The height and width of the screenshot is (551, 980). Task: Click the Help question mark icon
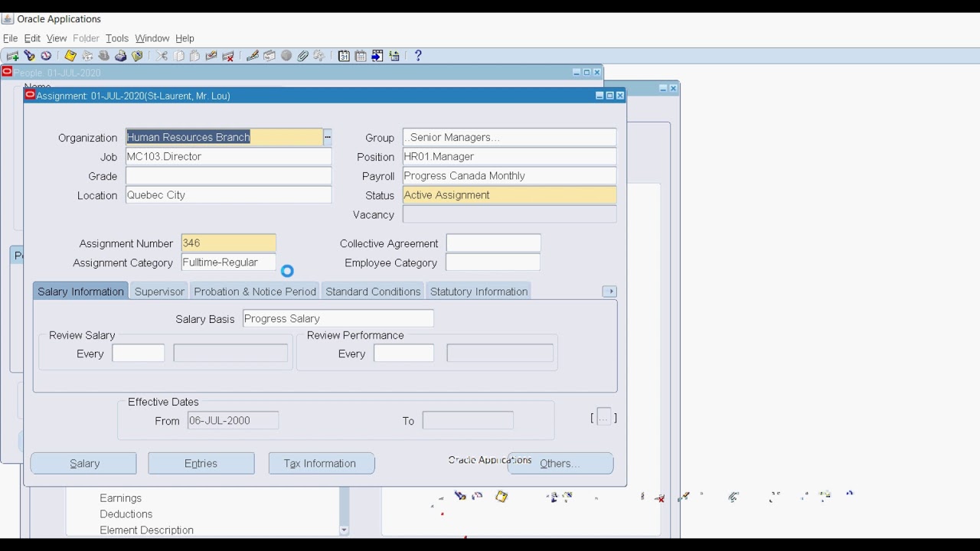click(x=418, y=56)
